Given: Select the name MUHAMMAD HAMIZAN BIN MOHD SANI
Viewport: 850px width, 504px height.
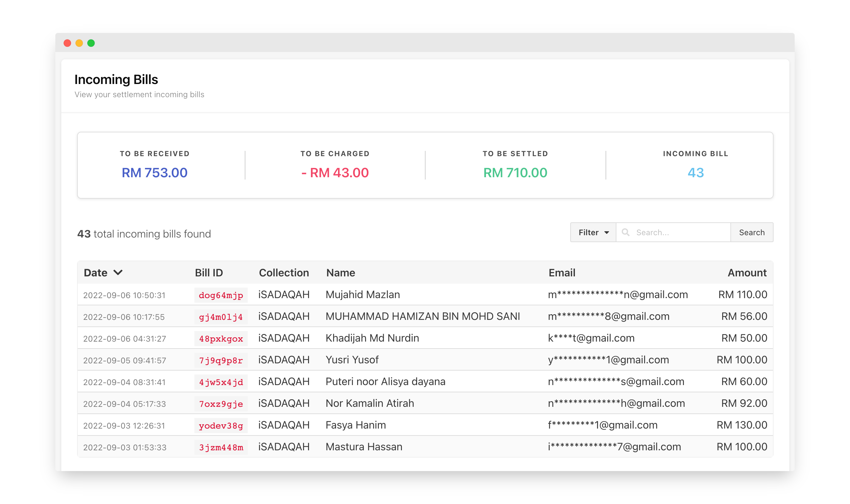Looking at the screenshot, I should coord(423,316).
